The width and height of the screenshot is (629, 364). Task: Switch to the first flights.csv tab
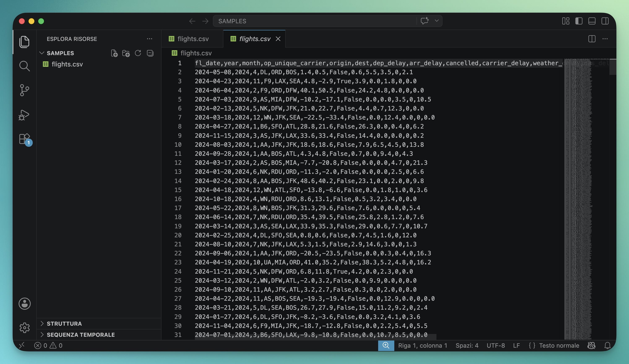click(192, 39)
